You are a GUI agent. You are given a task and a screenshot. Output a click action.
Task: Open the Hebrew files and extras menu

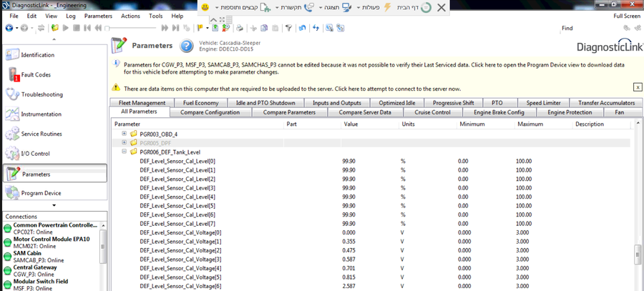click(x=243, y=7)
